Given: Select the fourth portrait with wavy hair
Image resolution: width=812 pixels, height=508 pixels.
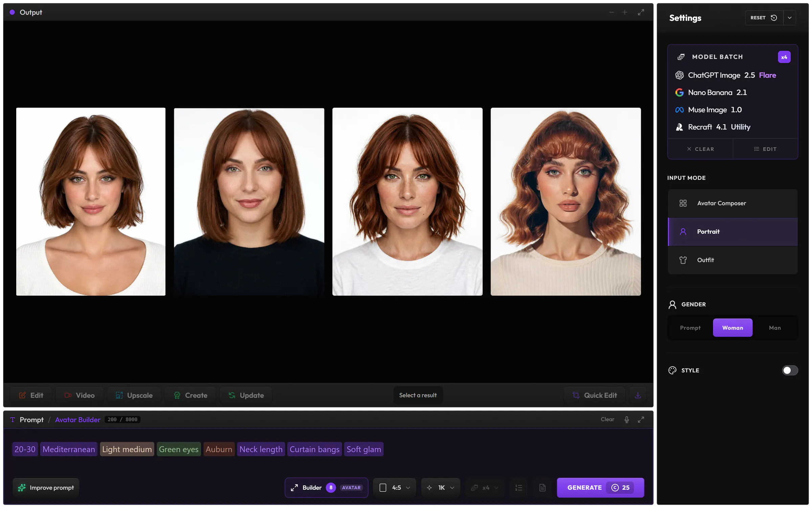Looking at the screenshot, I should [x=566, y=202].
